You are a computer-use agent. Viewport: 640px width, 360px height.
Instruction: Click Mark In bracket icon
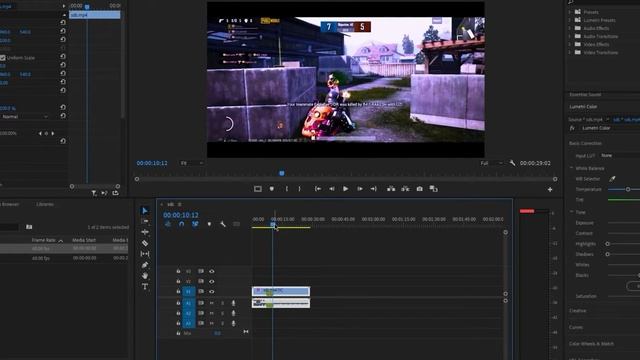click(287, 189)
